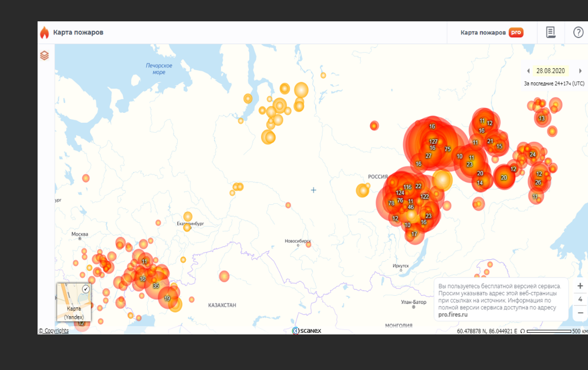
Task: Open Карта пожаров pro version link
Action: pos(492,33)
